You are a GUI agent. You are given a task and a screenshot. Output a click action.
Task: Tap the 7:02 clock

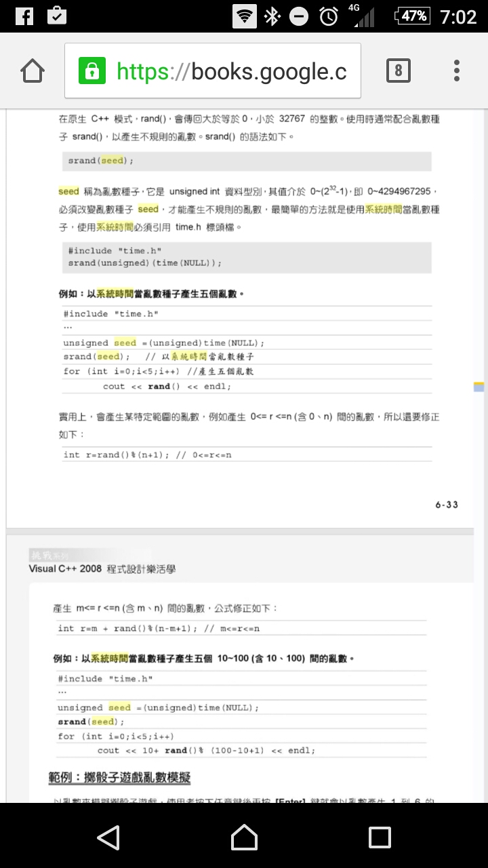458,16
